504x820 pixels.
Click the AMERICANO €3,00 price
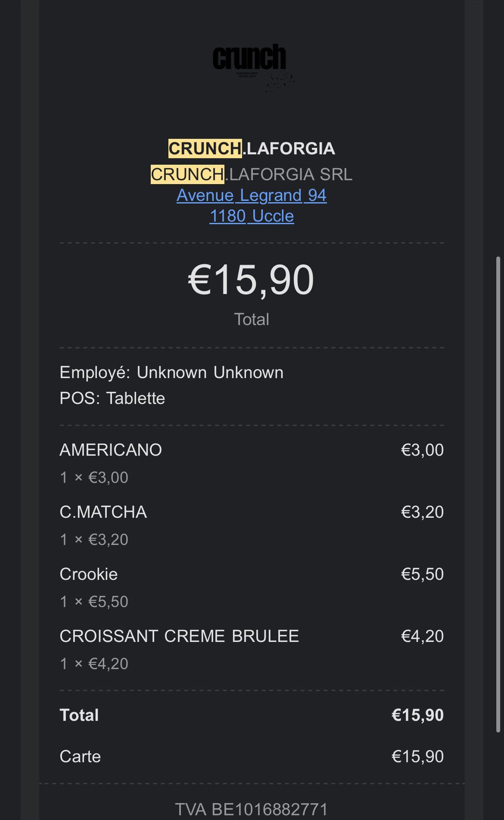422,449
